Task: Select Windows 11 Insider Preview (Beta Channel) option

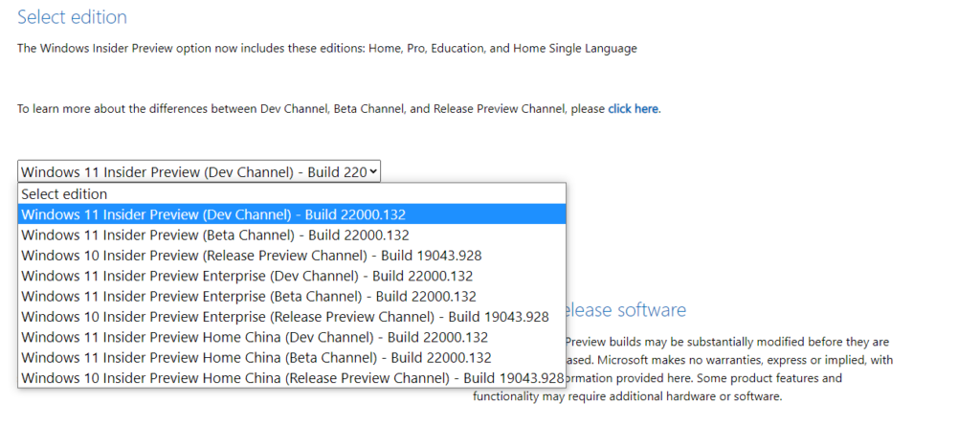Action: tap(292, 235)
